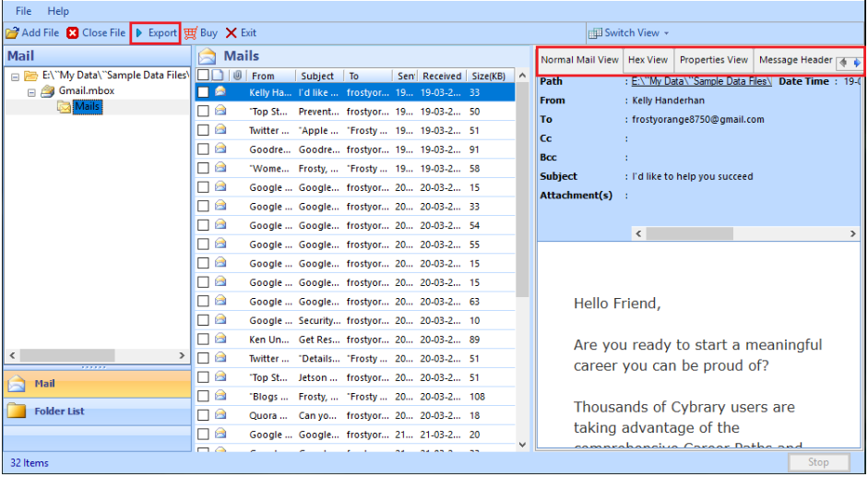Click the Mails header envelope icon
The width and height of the screenshot is (868, 477).
pos(207,56)
